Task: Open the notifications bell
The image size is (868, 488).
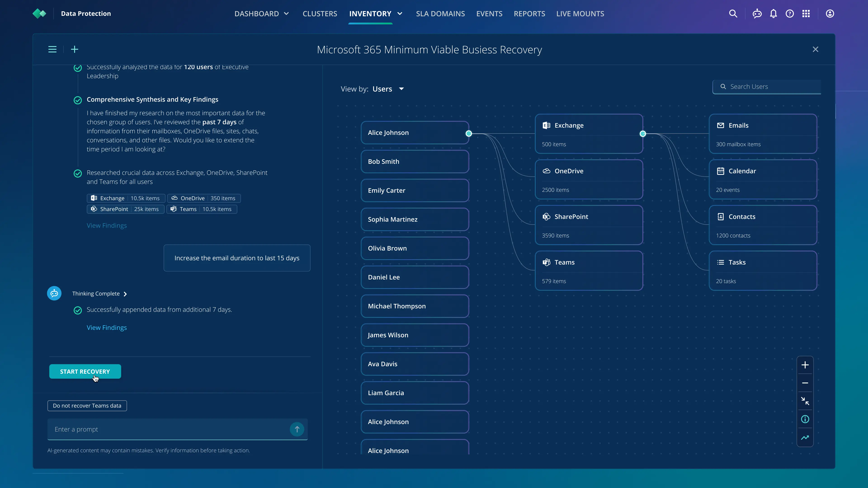Action: (x=773, y=14)
